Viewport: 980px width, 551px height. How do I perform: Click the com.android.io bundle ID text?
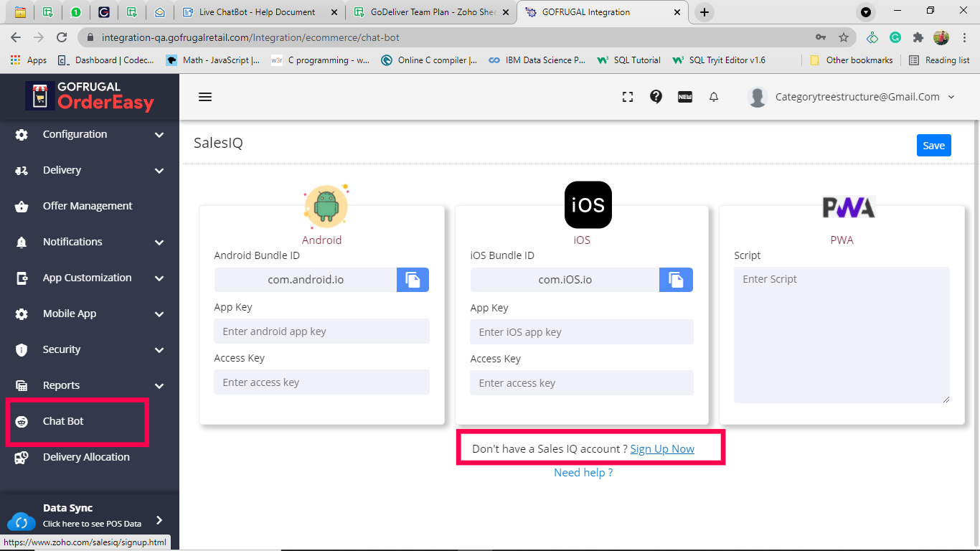(x=306, y=280)
